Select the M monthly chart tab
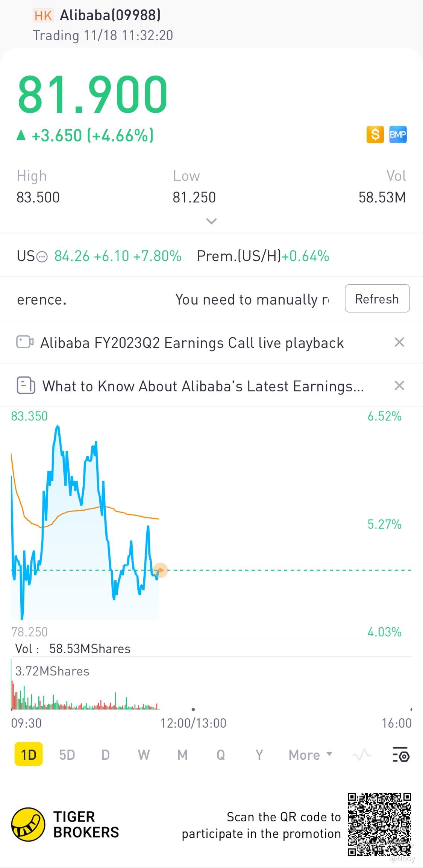423x868 pixels. tap(182, 755)
